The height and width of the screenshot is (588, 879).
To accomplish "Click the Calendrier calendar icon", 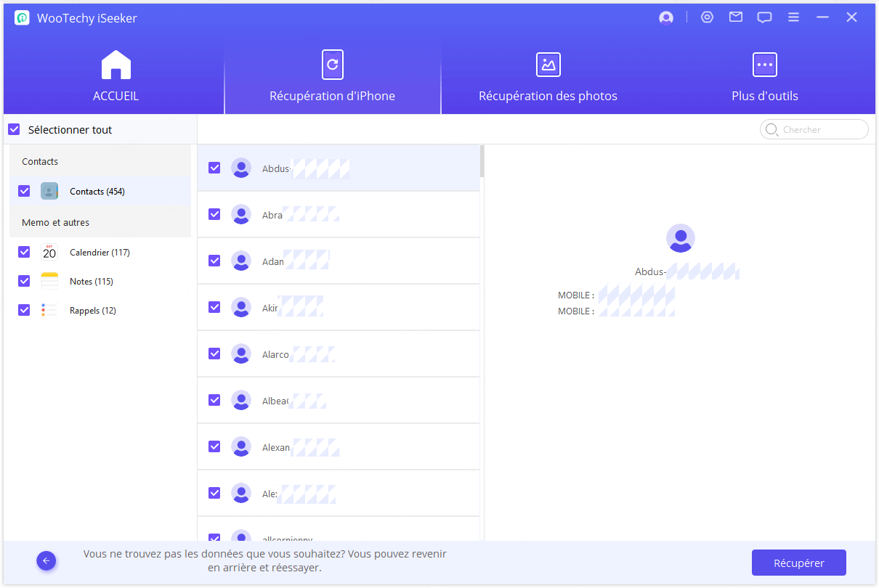I will [49, 252].
